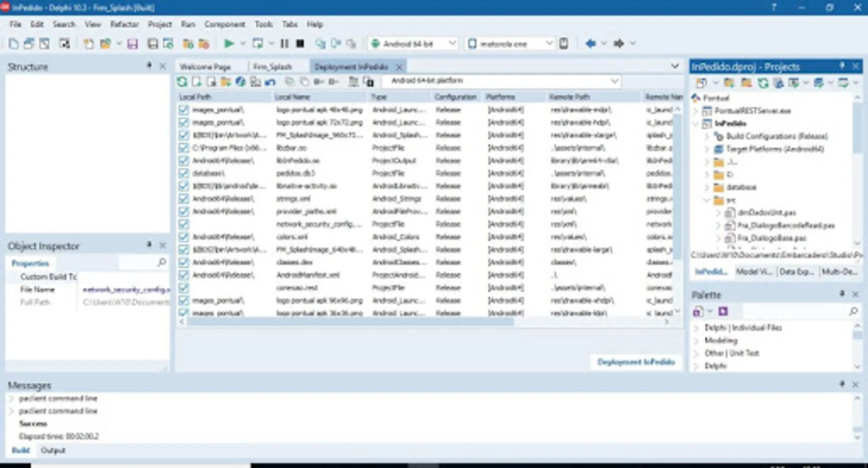Switch to the Frm_Splash tab
868x468 pixels.
click(272, 67)
